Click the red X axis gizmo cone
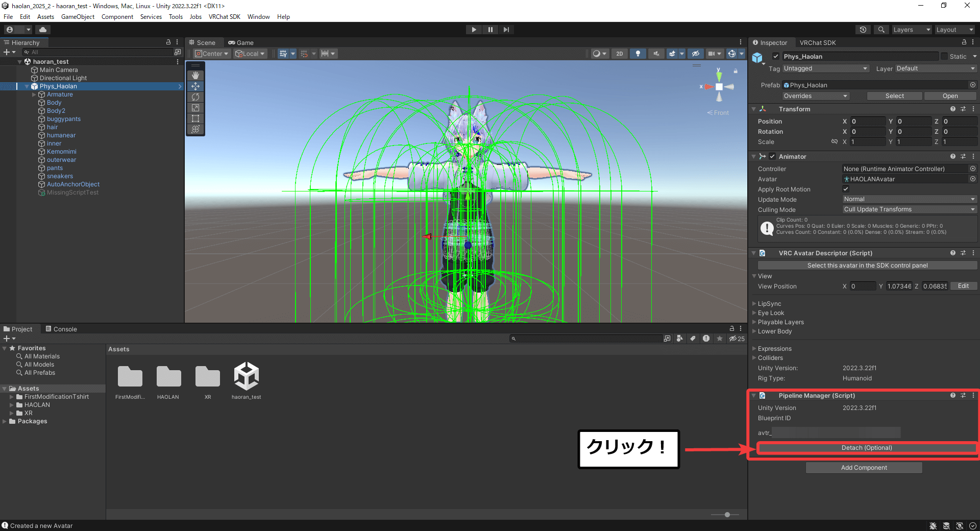 click(x=708, y=87)
